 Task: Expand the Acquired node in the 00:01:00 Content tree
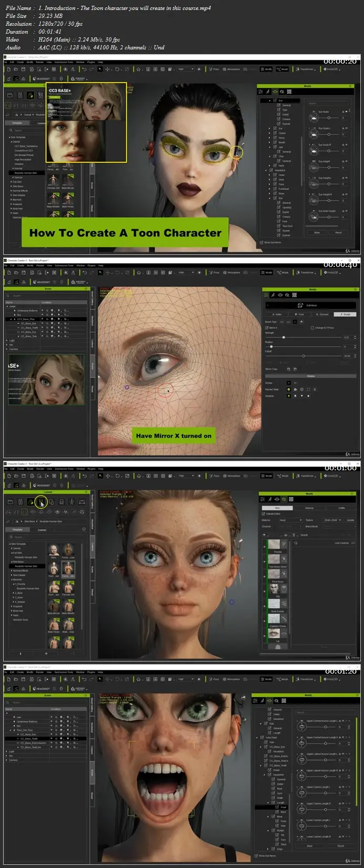pyautogui.click(x=12, y=606)
